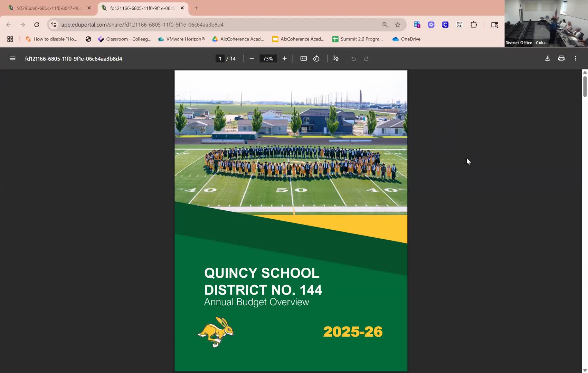Open the more options three-dot menu

[x=576, y=58]
